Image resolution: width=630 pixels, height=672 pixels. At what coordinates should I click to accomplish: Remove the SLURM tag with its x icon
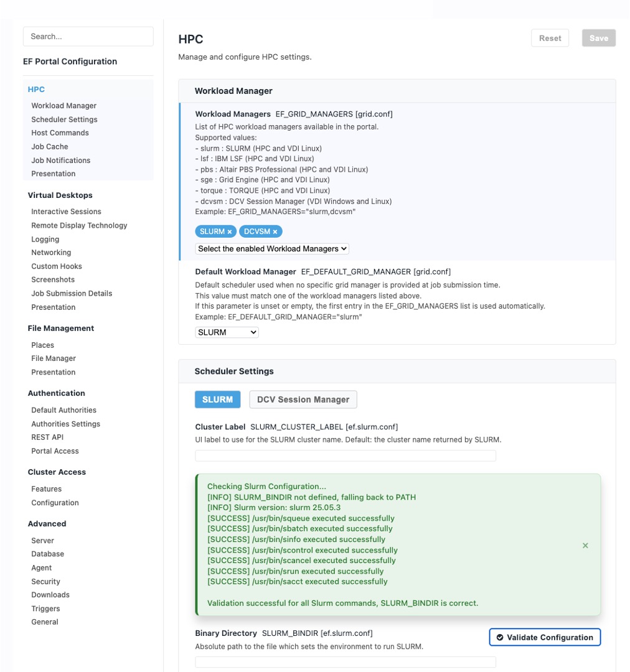(x=230, y=231)
